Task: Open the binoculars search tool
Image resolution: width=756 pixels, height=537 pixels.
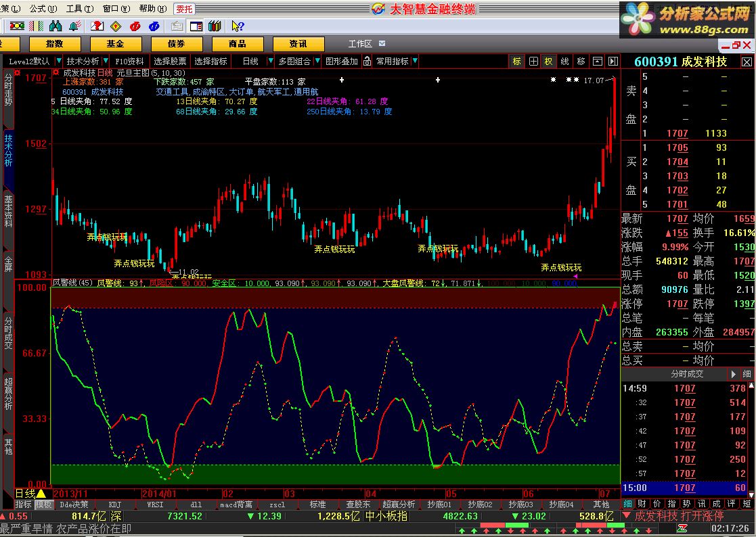Action: pos(55,26)
